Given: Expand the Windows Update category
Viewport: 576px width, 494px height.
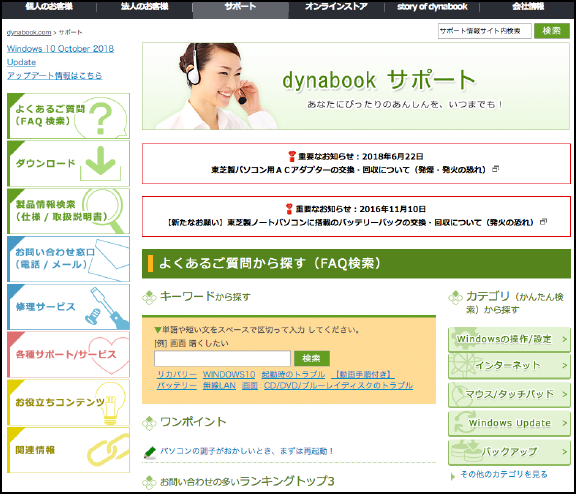Looking at the screenshot, I should pos(509,423).
